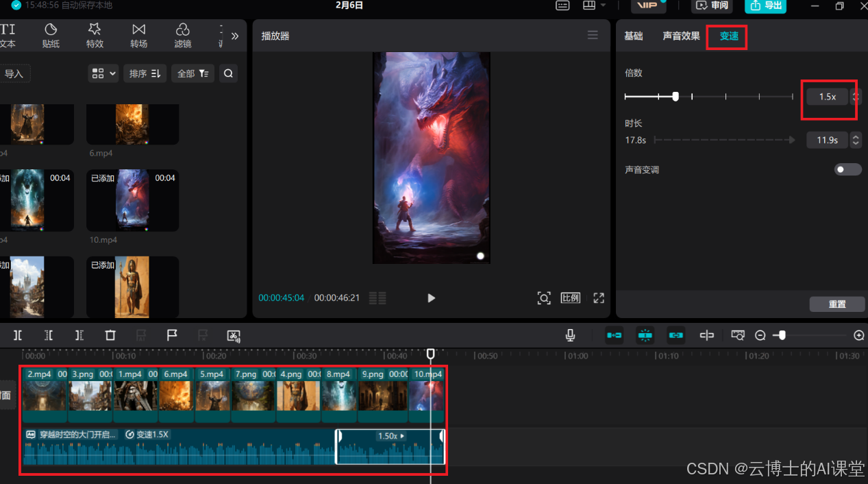Open the 贴纸 stickers tab
Screen dimensions: 868x484
point(51,36)
